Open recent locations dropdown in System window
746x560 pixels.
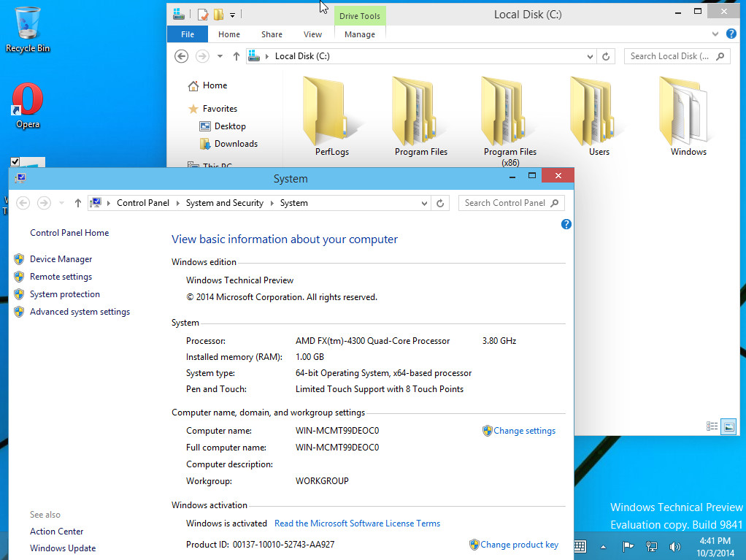pos(61,203)
